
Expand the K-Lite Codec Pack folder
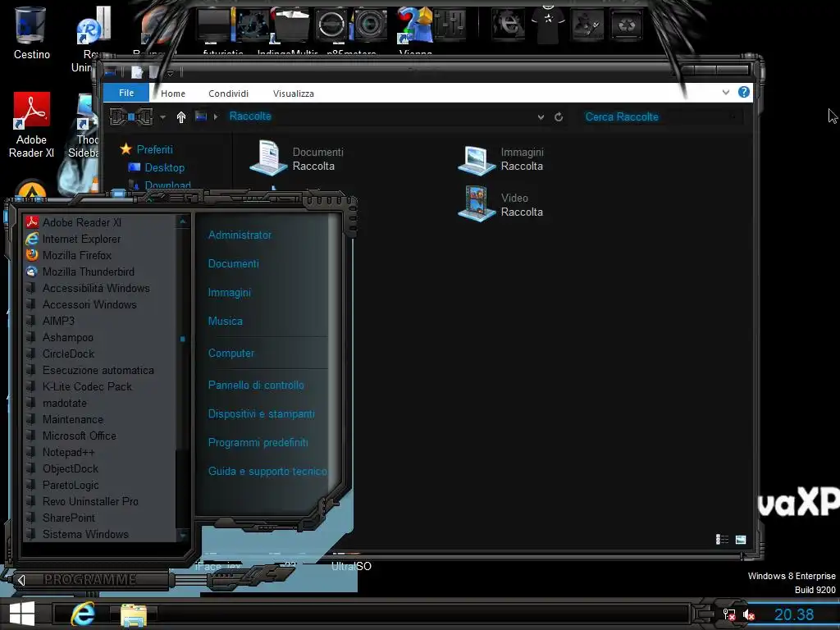click(x=87, y=387)
